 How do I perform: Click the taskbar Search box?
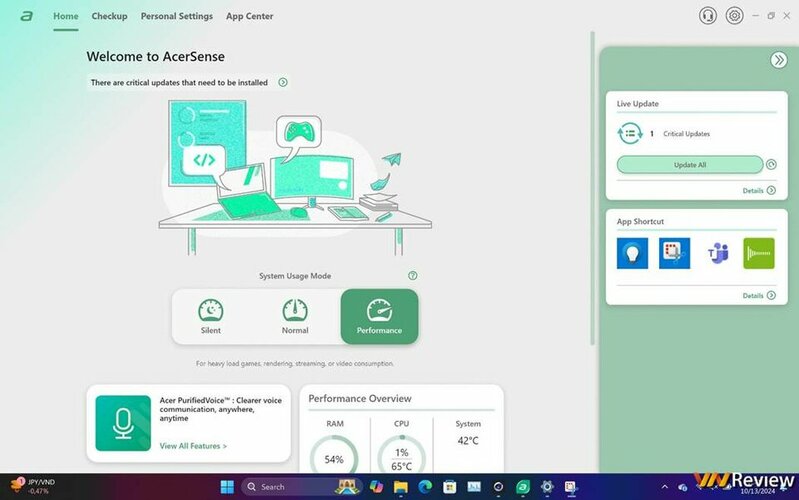pos(302,487)
